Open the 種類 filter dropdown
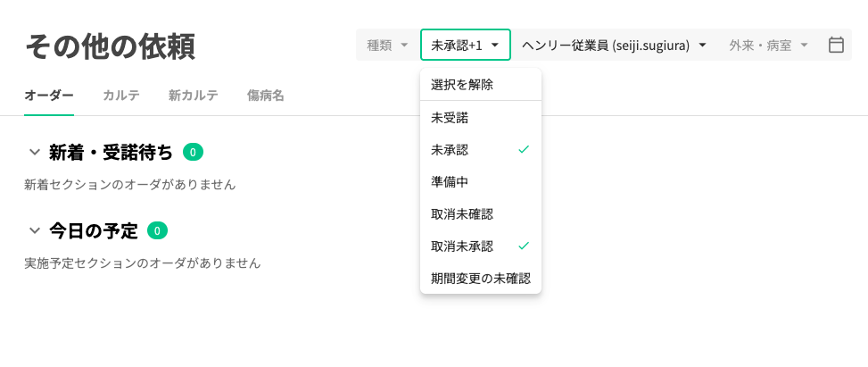Image resolution: width=868 pixels, height=367 pixels. [387, 45]
